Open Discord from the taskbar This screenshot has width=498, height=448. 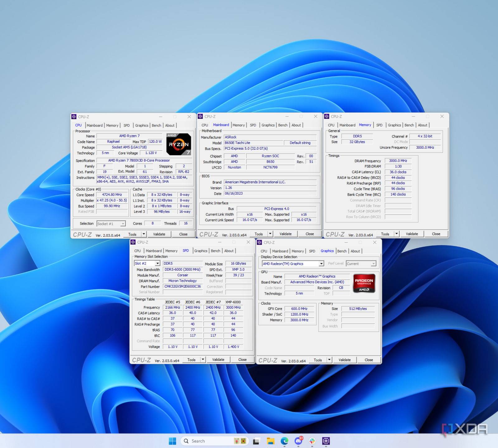tap(298, 441)
